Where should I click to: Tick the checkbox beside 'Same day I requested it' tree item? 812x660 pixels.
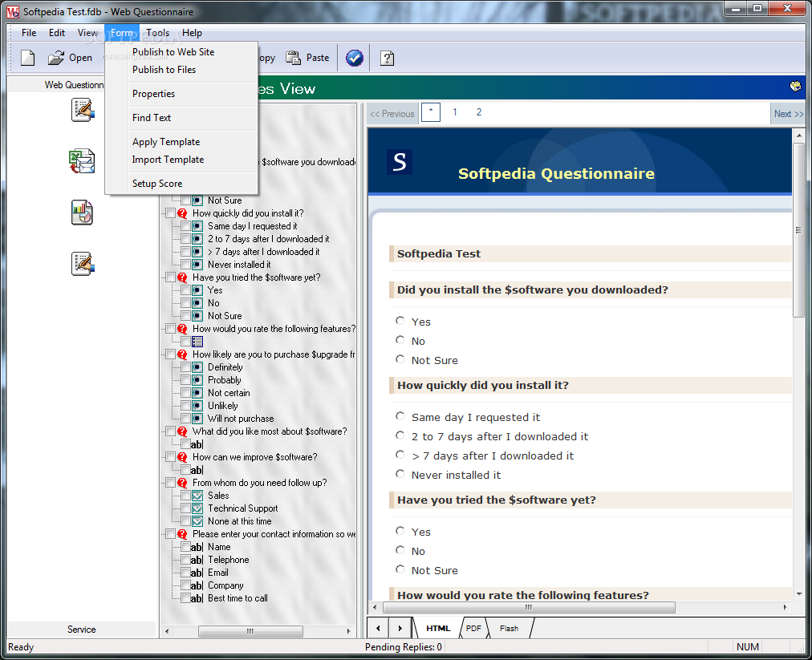(185, 226)
